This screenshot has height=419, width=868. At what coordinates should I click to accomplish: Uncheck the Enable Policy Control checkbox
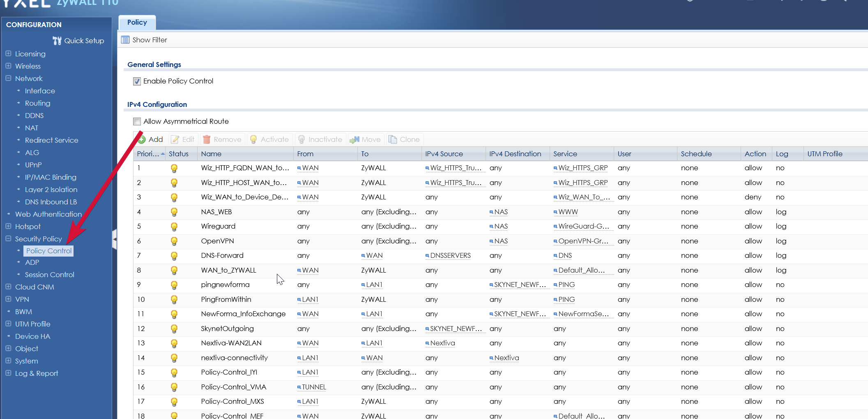coord(137,81)
